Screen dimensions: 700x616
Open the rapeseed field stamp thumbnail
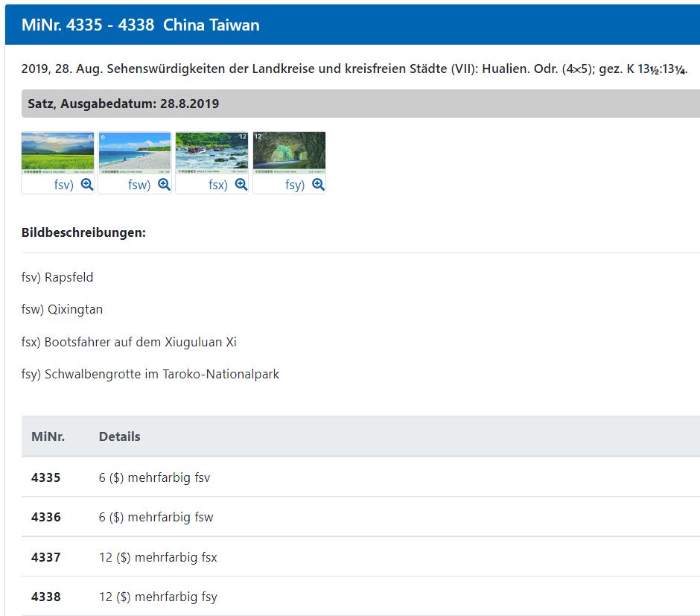click(58, 153)
